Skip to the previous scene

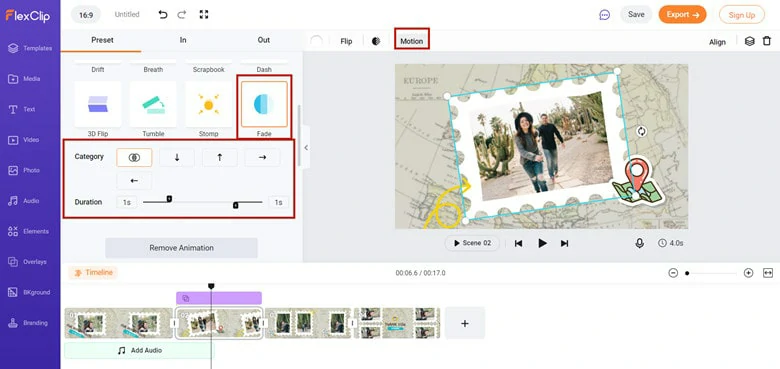click(518, 243)
